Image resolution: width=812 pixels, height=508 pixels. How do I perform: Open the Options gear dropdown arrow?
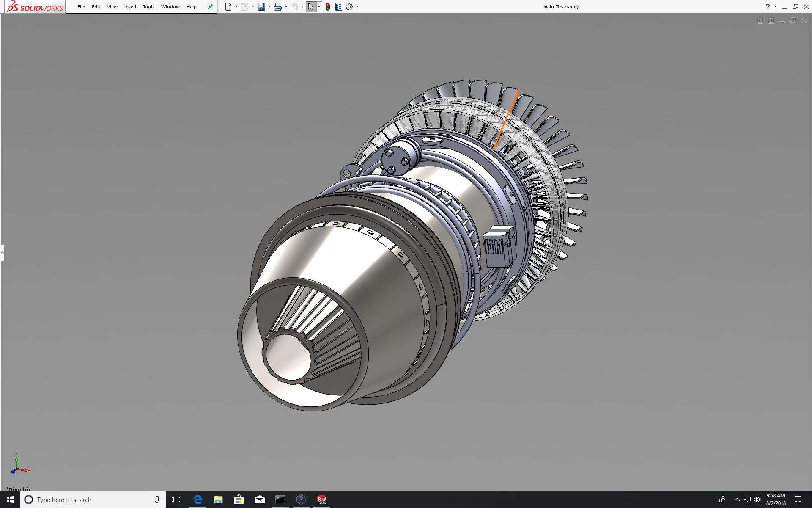click(x=357, y=7)
